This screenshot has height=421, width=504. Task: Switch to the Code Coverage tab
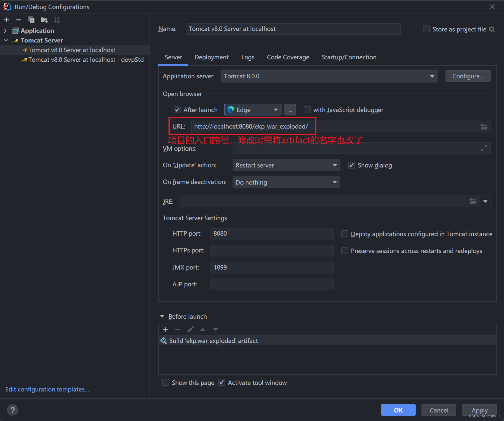288,57
